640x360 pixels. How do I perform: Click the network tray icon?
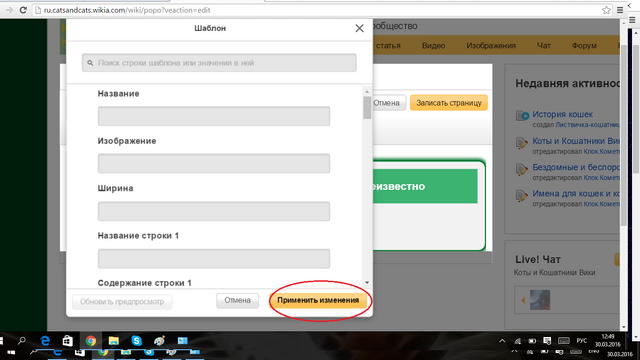[518, 341]
